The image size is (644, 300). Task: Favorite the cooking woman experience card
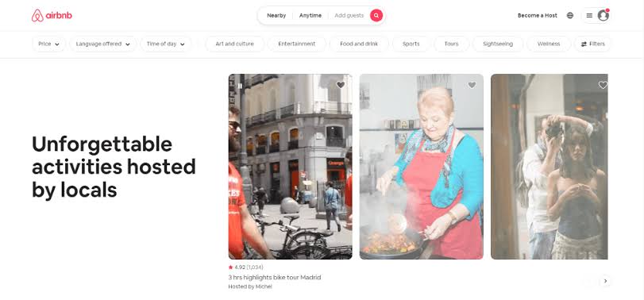[472, 85]
